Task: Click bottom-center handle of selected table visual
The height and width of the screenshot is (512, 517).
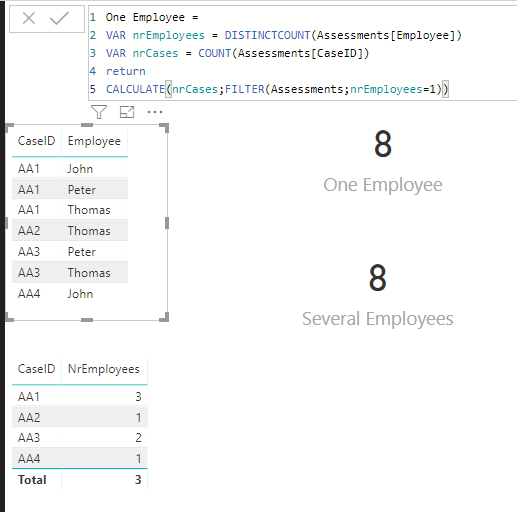Action: (x=87, y=320)
